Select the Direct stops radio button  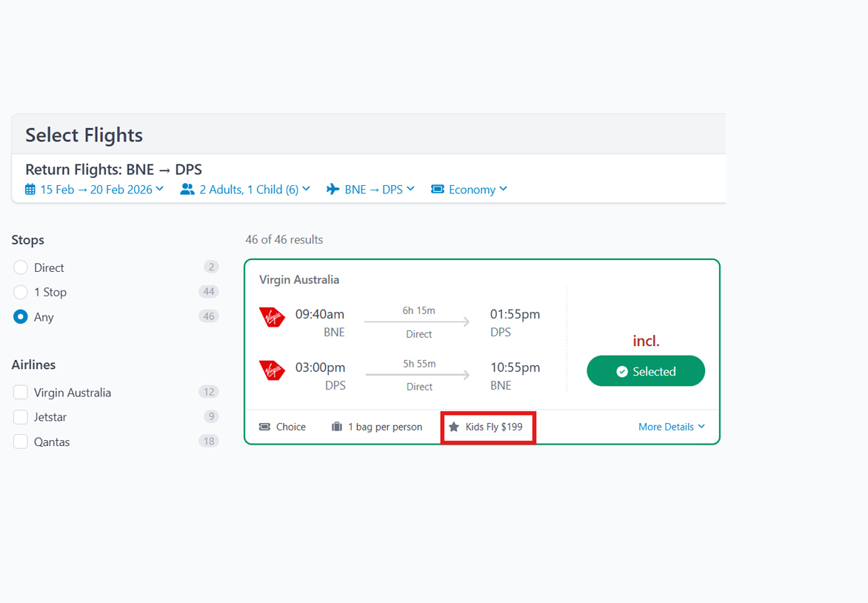click(x=21, y=267)
